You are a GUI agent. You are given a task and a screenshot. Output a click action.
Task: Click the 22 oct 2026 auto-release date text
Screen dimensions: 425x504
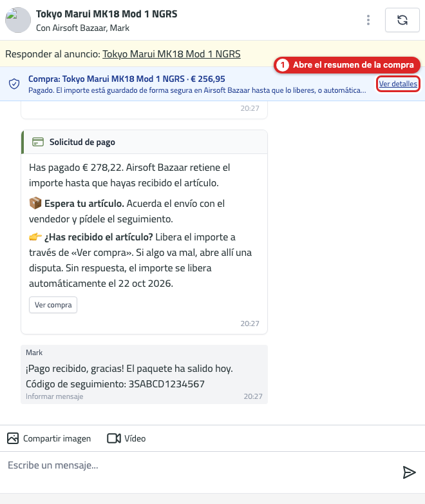click(x=144, y=284)
